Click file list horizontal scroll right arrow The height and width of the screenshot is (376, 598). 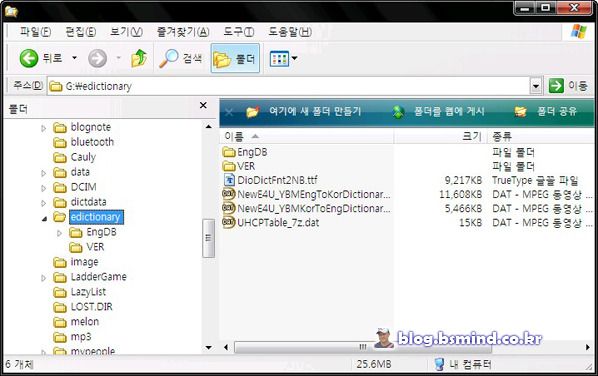tap(588, 347)
